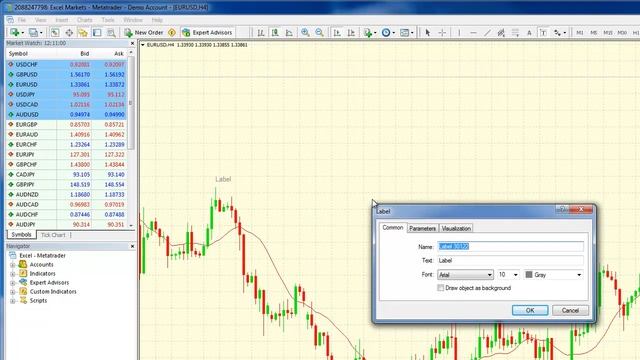640x360 pixels.
Task: Switch to Visualization tab in Label dialog
Action: 456,229
